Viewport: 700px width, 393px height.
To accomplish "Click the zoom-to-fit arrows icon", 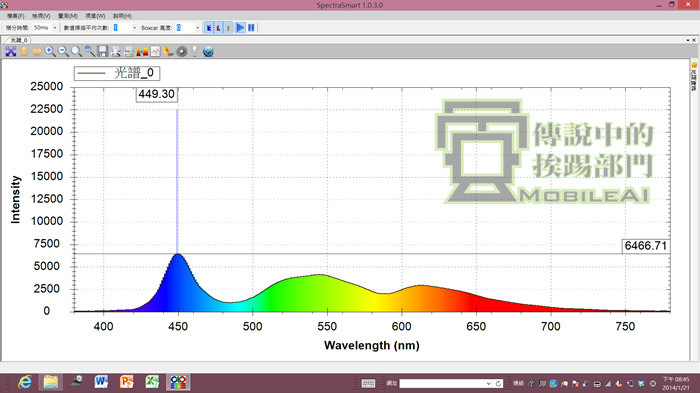I will tap(11, 51).
